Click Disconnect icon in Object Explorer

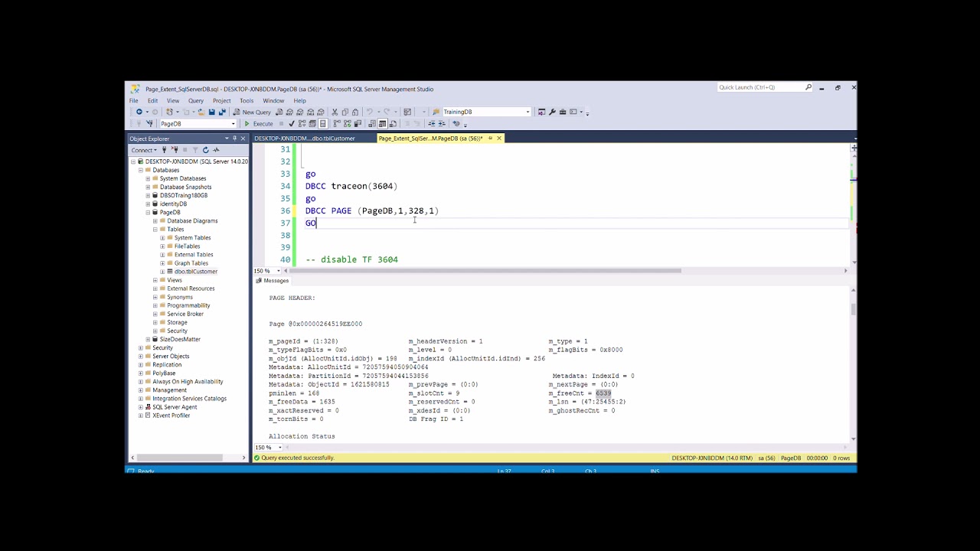[175, 150]
